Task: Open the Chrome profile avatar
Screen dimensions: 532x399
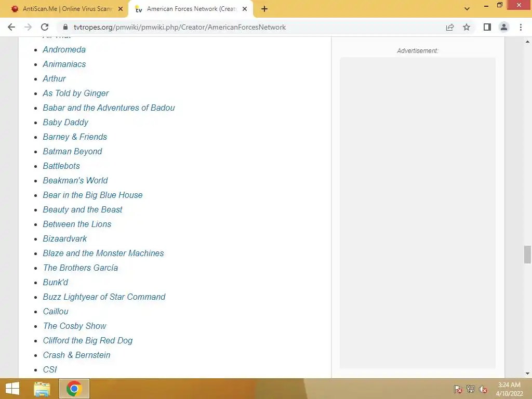Action: (504, 27)
